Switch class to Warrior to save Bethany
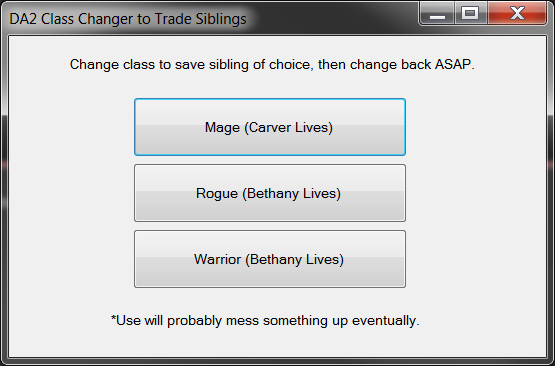 pyautogui.click(x=270, y=259)
